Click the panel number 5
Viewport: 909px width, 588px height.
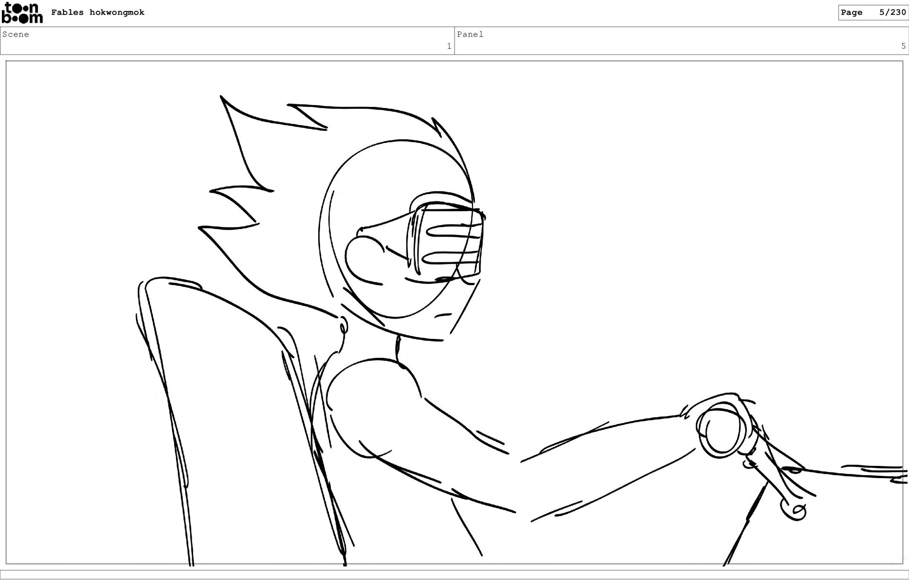click(x=903, y=46)
